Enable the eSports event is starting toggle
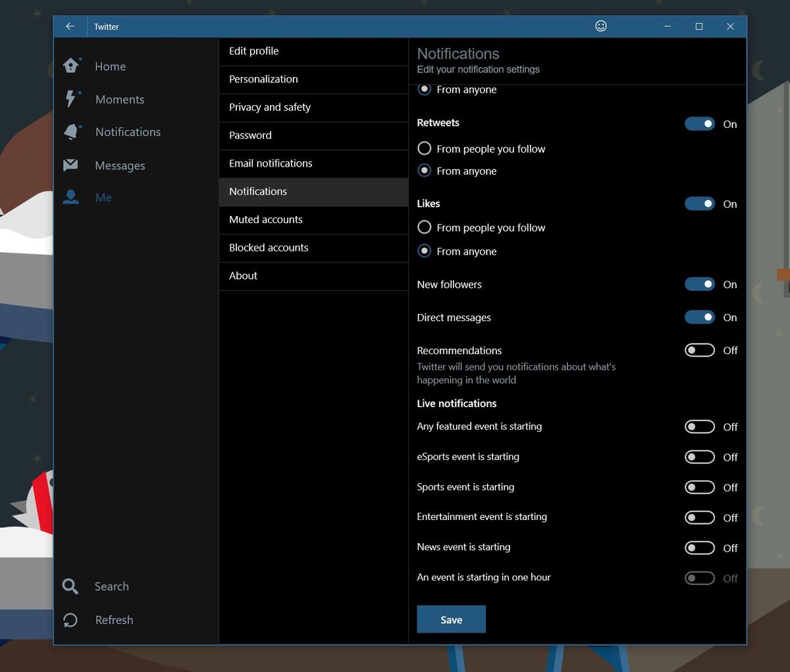This screenshot has height=672, width=790. pyautogui.click(x=699, y=457)
